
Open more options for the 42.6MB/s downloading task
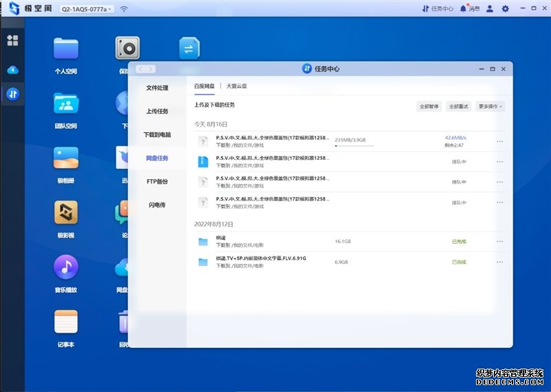pyautogui.click(x=500, y=141)
